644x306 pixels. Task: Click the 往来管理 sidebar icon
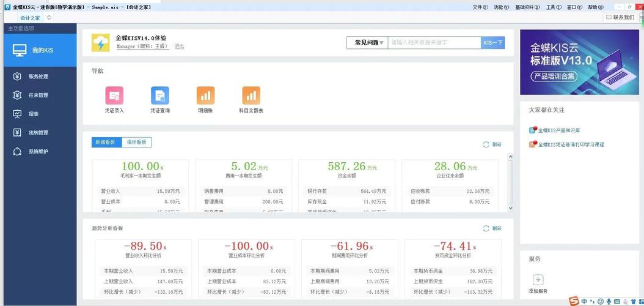click(17, 95)
